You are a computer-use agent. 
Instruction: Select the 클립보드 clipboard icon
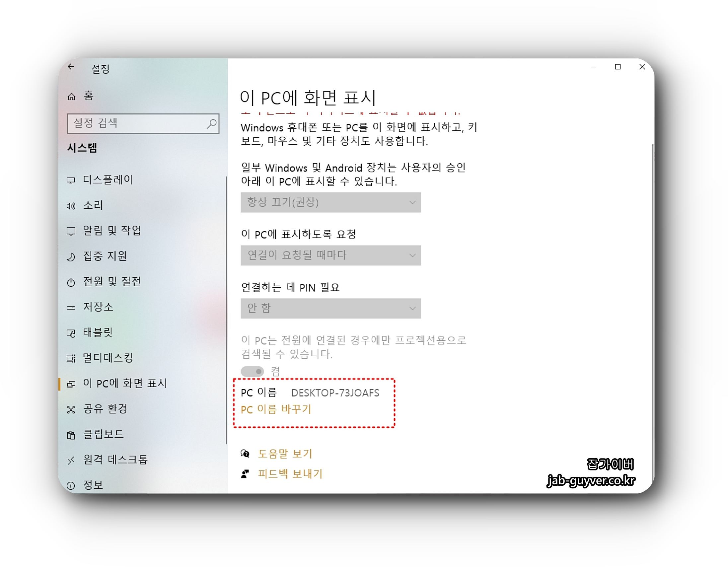72,434
